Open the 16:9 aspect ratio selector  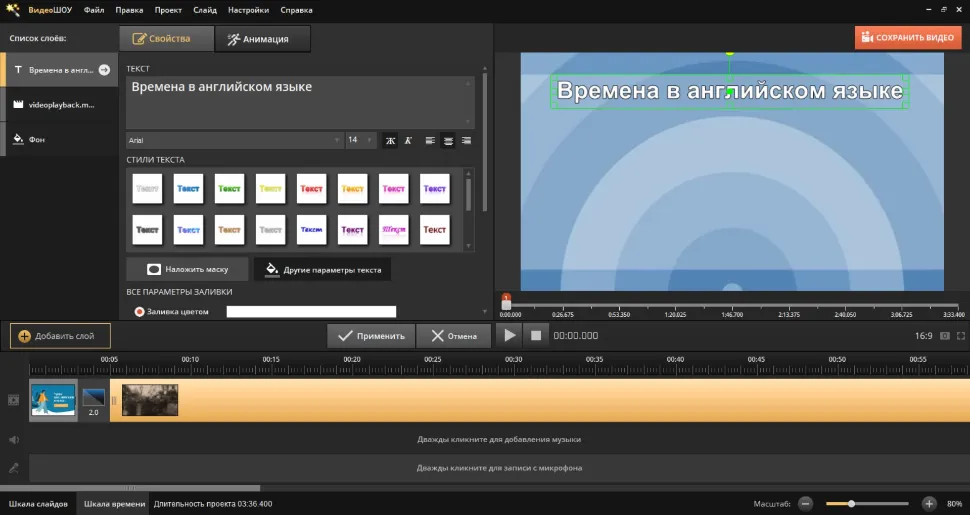coord(923,335)
